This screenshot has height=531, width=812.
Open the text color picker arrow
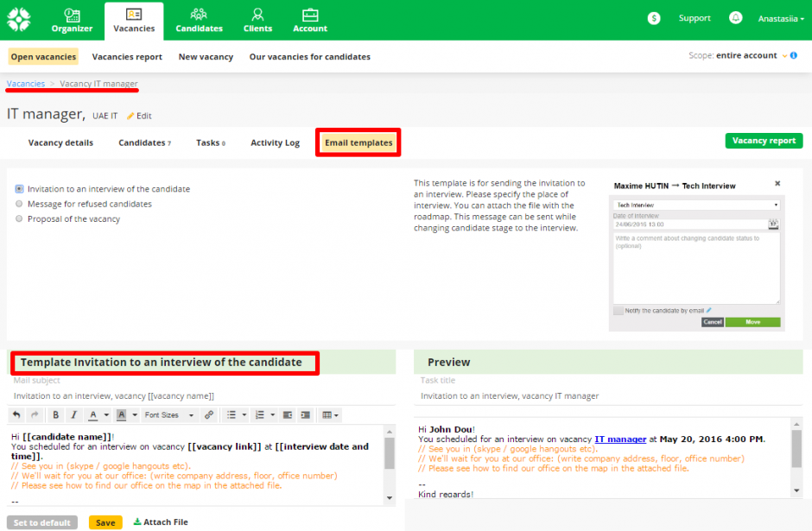(x=106, y=415)
